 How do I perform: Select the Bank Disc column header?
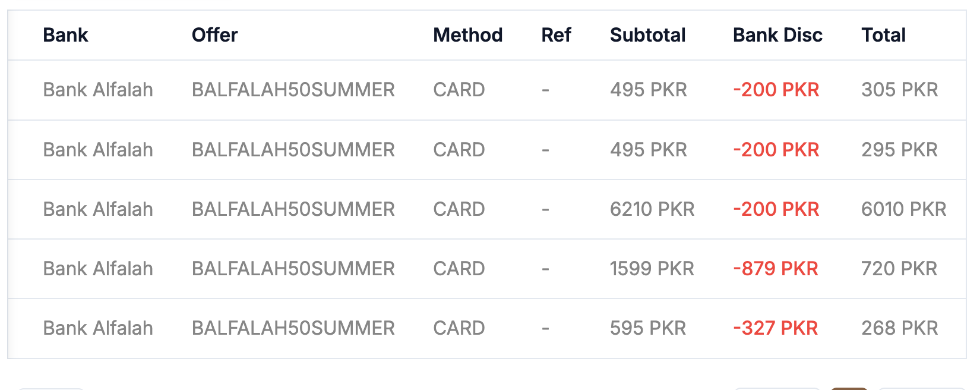click(x=777, y=35)
